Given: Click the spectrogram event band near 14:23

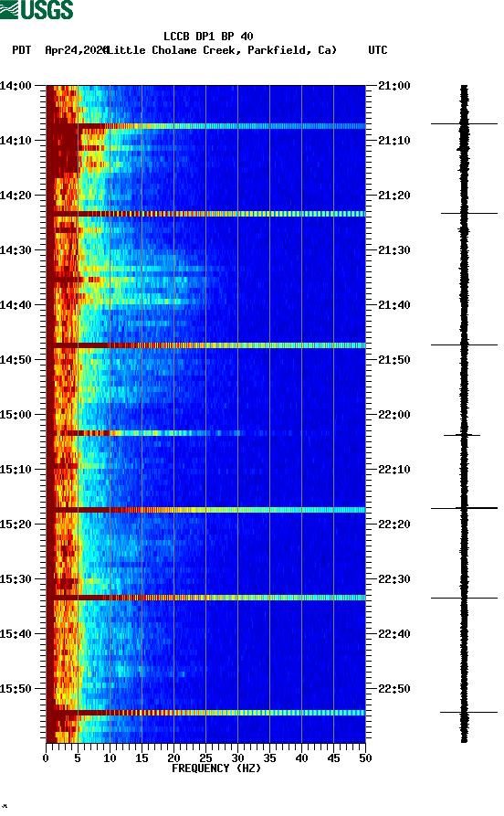Looking at the screenshot, I should (205, 214).
